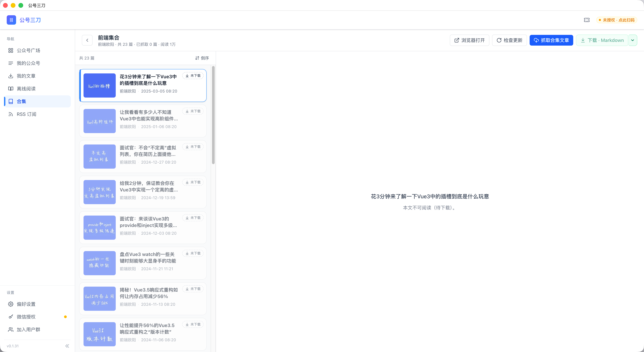Click the back arrow button
Viewport: 644px width, 352px height.
87,40
